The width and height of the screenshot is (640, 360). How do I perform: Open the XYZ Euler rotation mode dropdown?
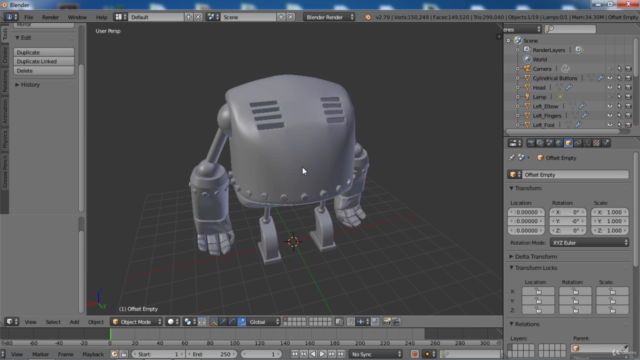coord(589,243)
